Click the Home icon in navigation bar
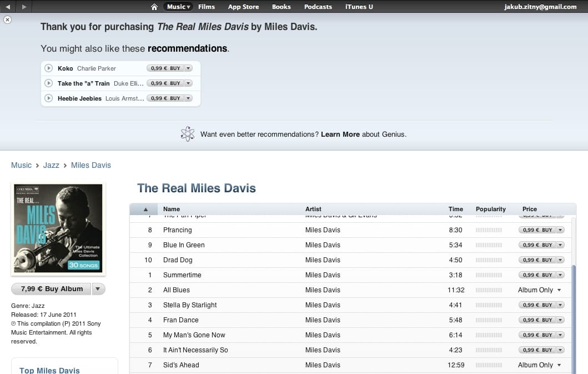Screen dimensions: 588x374 click(x=154, y=7)
